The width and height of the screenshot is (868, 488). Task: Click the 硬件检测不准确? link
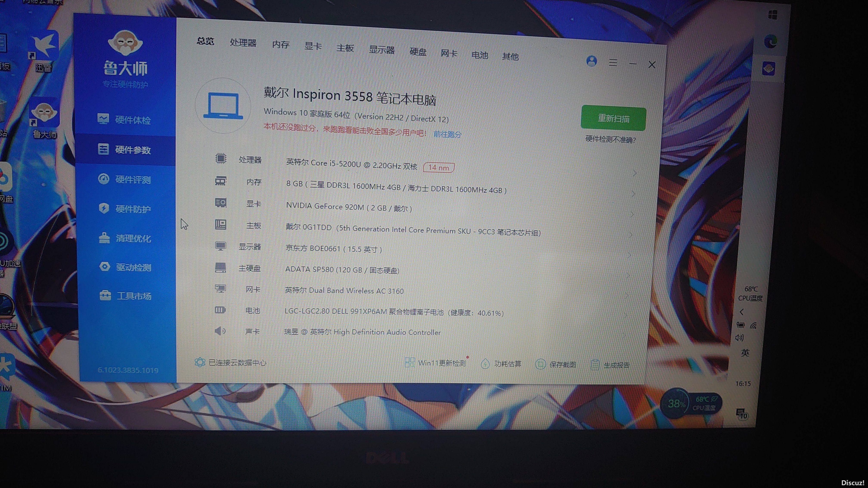tap(611, 139)
